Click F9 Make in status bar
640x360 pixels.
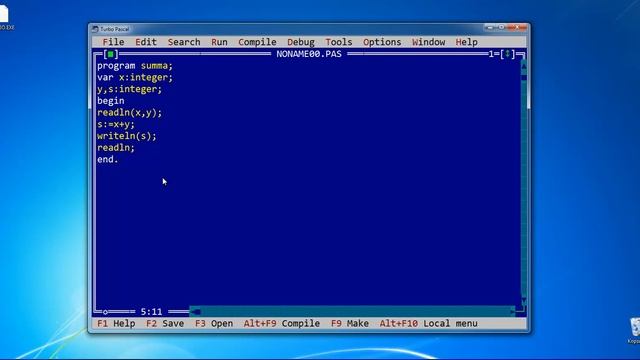(350, 324)
